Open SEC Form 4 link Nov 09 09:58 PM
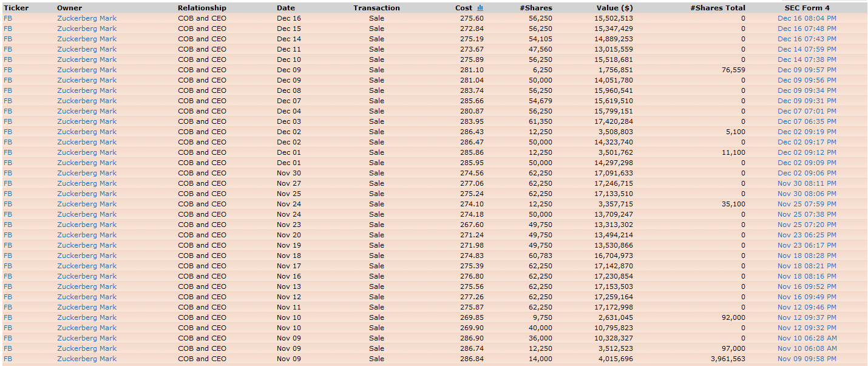This screenshot has height=366, width=868. (x=807, y=359)
